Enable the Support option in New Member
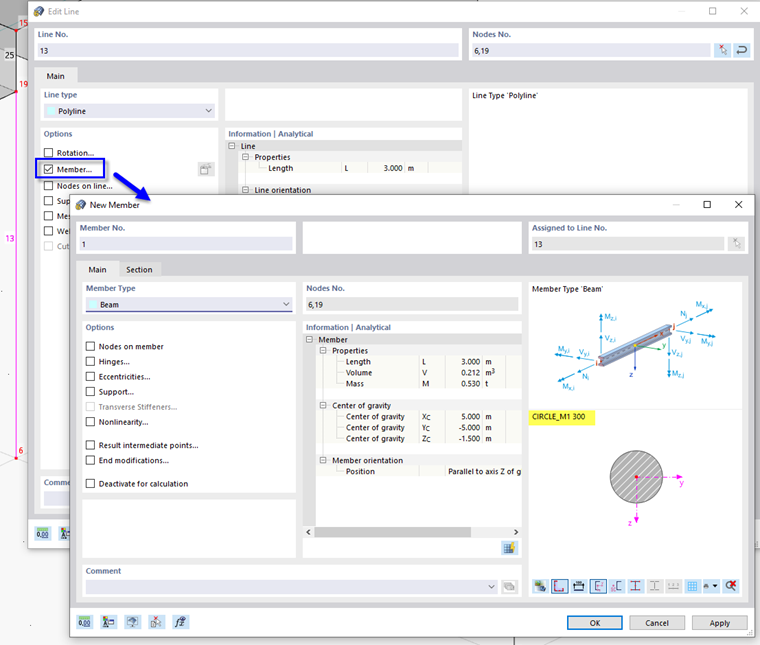This screenshot has height=645, width=760. (90, 392)
